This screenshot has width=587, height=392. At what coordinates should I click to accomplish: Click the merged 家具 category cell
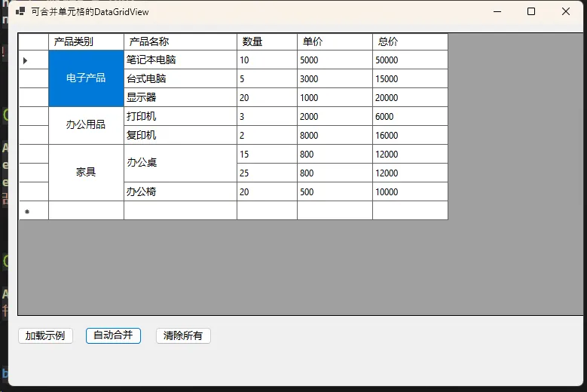[x=86, y=173]
